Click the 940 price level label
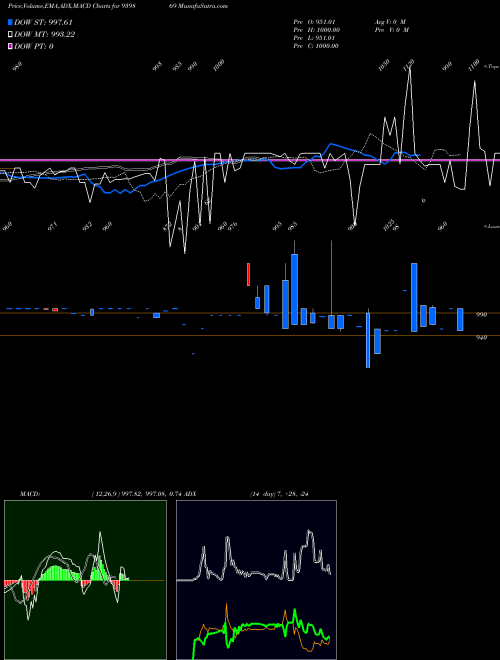This screenshot has height=660, width=500. (x=482, y=337)
